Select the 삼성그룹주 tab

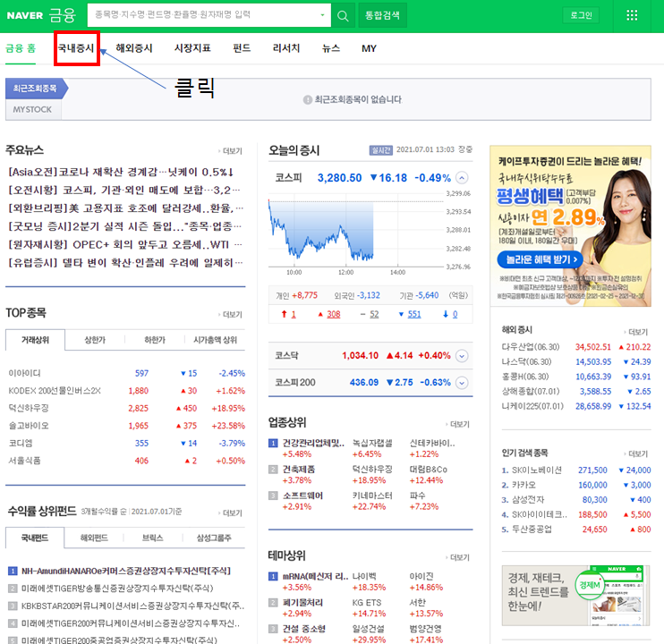pos(214,538)
